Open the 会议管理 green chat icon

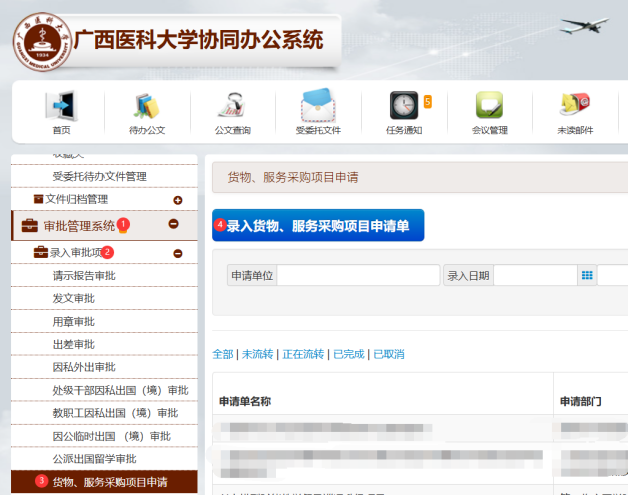click(489, 105)
